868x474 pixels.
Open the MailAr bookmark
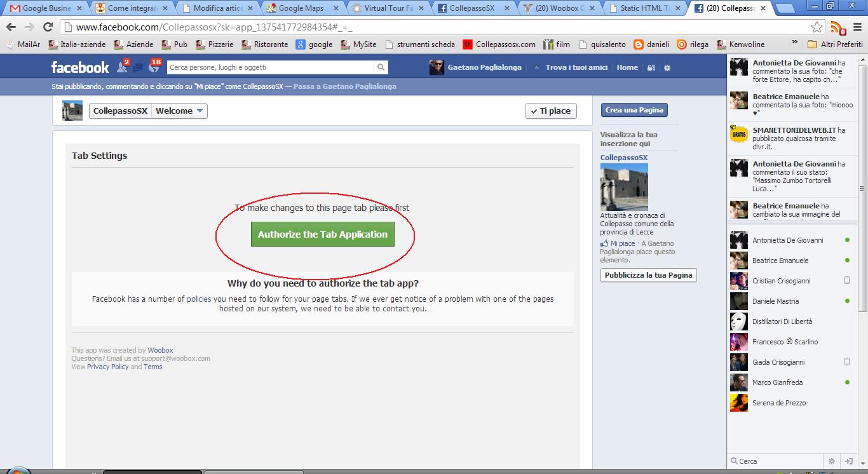click(23, 44)
